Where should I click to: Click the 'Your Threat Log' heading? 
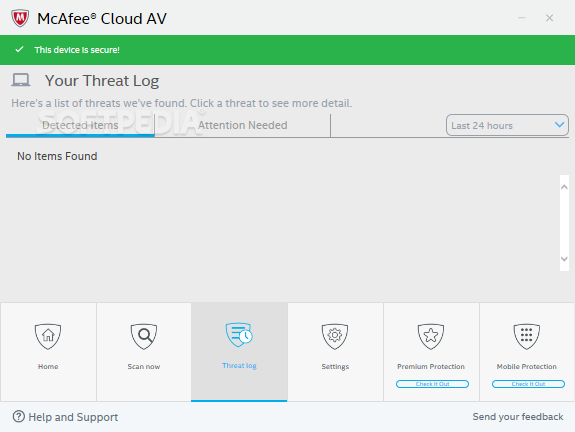tap(102, 81)
